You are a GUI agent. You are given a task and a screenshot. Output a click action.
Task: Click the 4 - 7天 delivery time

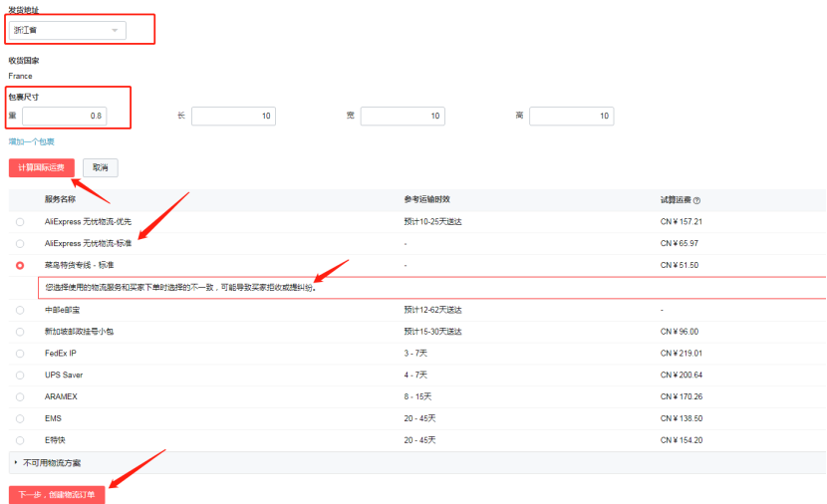click(415, 375)
